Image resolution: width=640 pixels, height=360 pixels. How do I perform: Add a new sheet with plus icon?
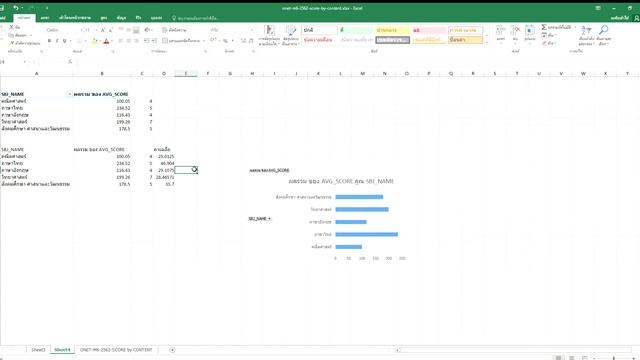point(172,350)
